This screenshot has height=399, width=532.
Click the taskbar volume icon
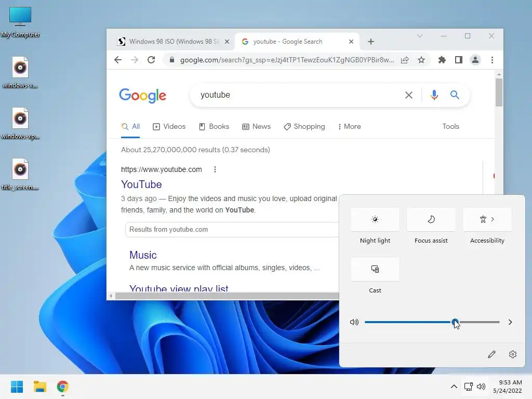[481, 387]
